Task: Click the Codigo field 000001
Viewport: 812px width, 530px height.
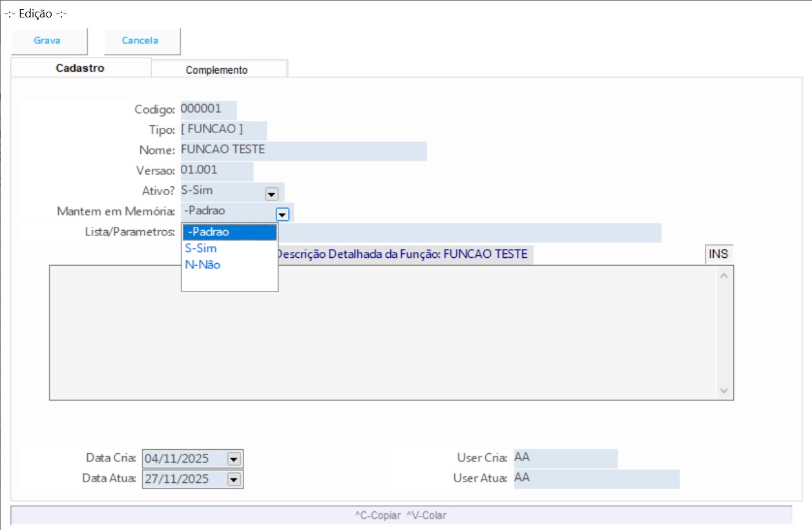Action: coord(208,109)
